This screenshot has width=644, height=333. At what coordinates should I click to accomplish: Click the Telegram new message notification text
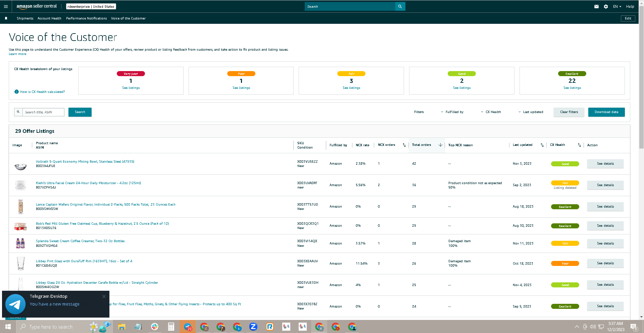click(x=55, y=304)
